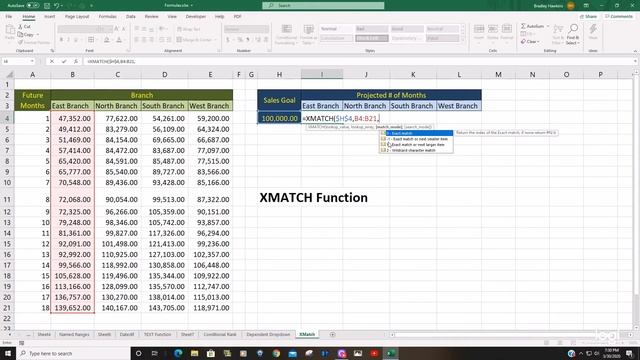
Task: Select column I header
Action: pos(322,74)
